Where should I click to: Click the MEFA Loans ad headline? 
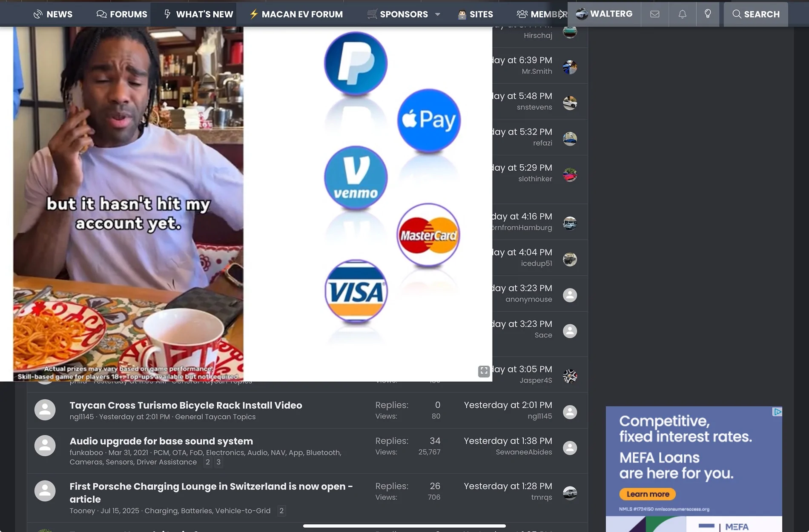[686, 447]
